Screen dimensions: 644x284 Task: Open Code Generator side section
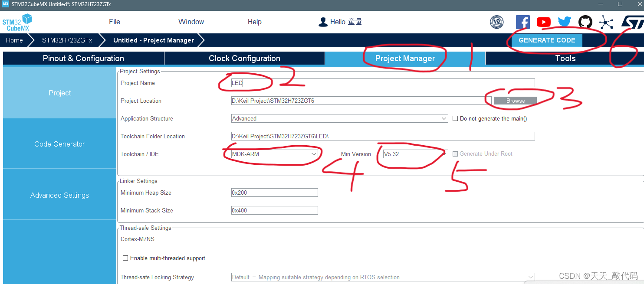coord(59,144)
